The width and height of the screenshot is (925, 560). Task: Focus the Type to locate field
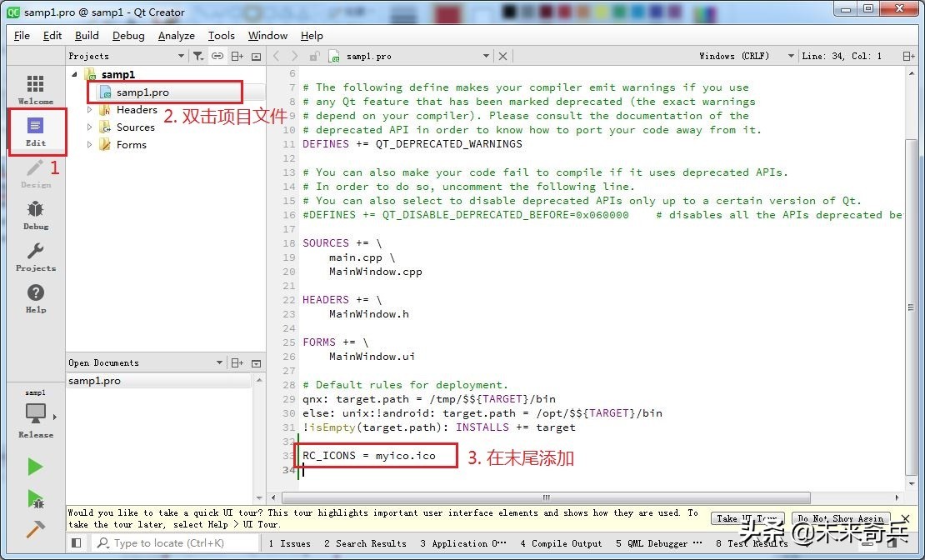175,542
